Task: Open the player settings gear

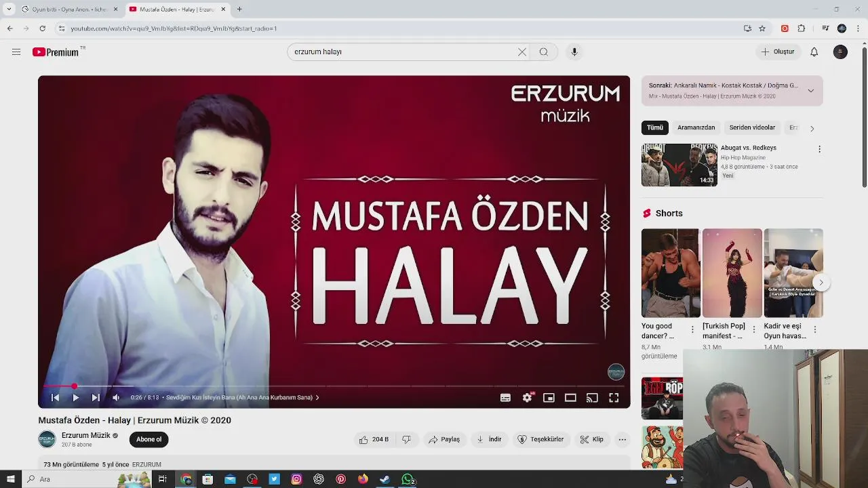Action: click(x=527, y=398)
